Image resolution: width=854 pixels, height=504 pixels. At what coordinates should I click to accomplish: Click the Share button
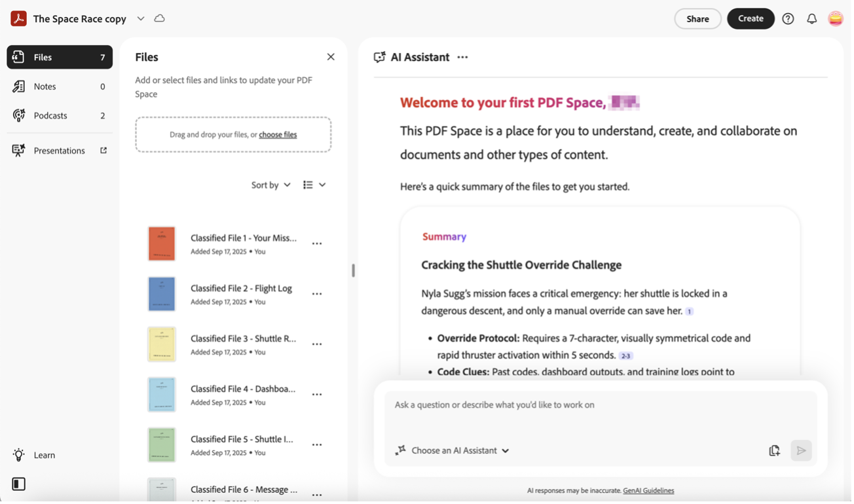tap(697, 19)
